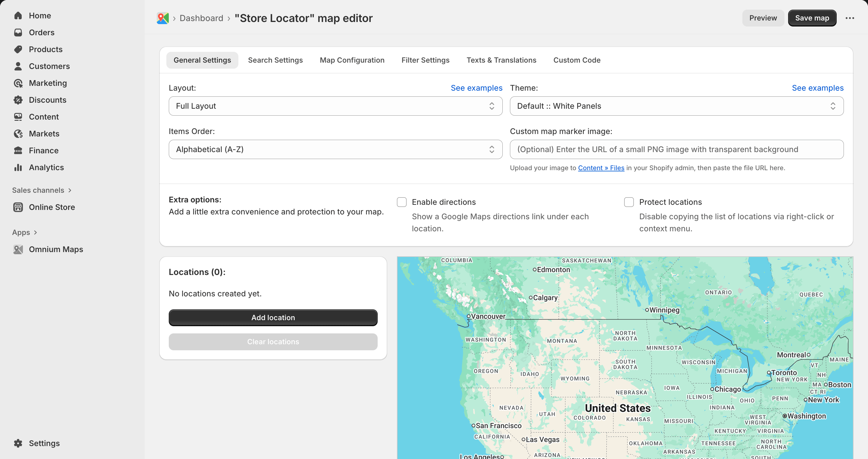This screenshot has height=459, width=868.
Task: Change the Items Order dropdown
Action: tap(335, 149)
